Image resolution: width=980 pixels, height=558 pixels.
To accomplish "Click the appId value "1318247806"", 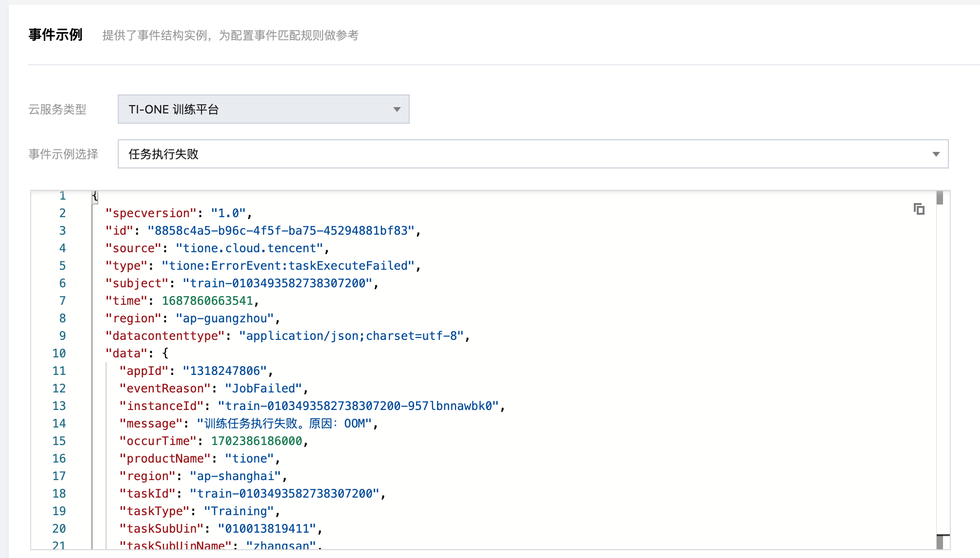I will tap(224, 371).
